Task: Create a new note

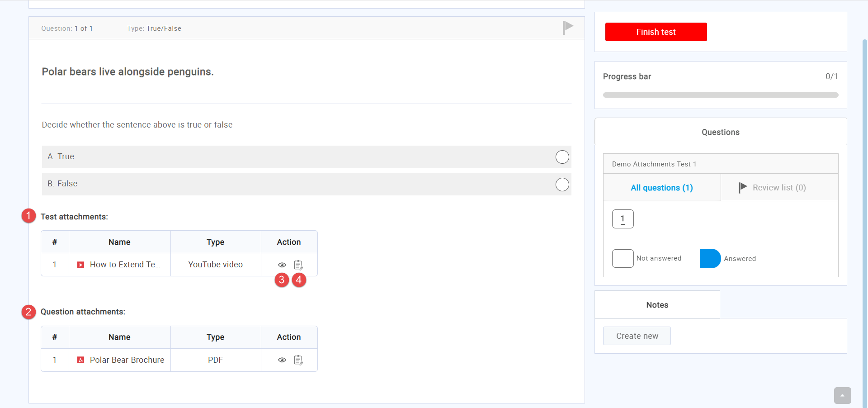Action: coord(637,336)
